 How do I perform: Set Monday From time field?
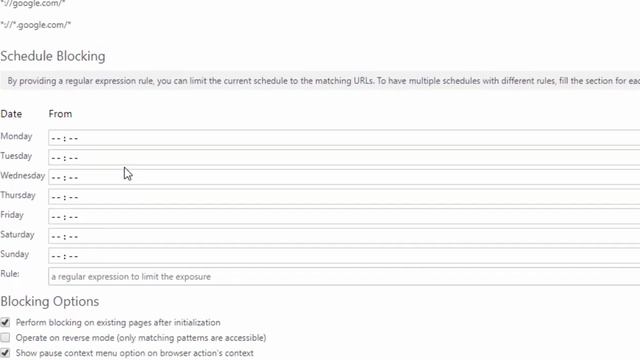pyautogui.click(x=344, y=138)
